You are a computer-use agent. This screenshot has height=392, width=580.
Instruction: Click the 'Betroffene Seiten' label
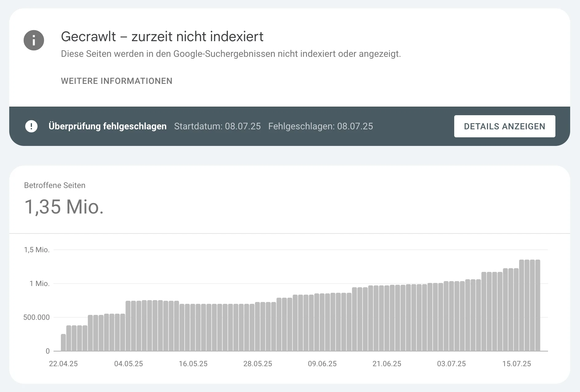point(55,185)
